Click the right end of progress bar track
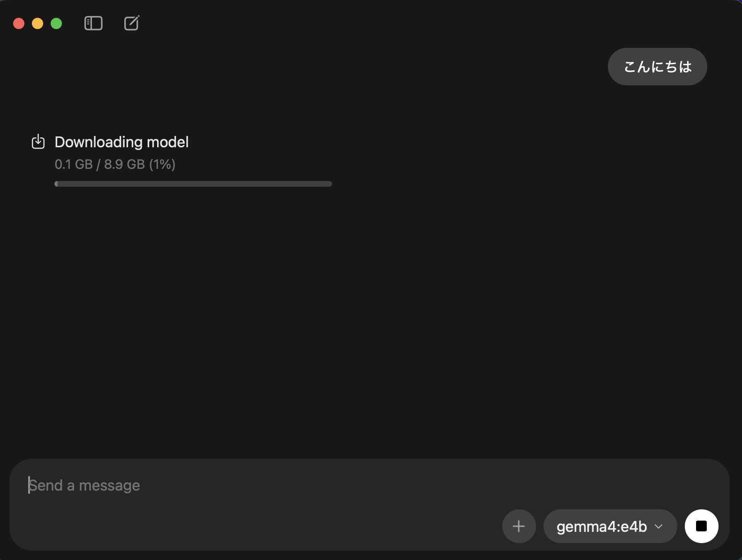This screenshot has height=560, width=742. click(x=329, y=184)
